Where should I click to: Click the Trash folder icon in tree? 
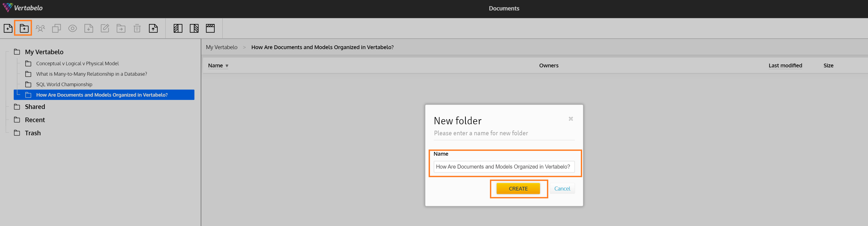(x=17, y=133)
